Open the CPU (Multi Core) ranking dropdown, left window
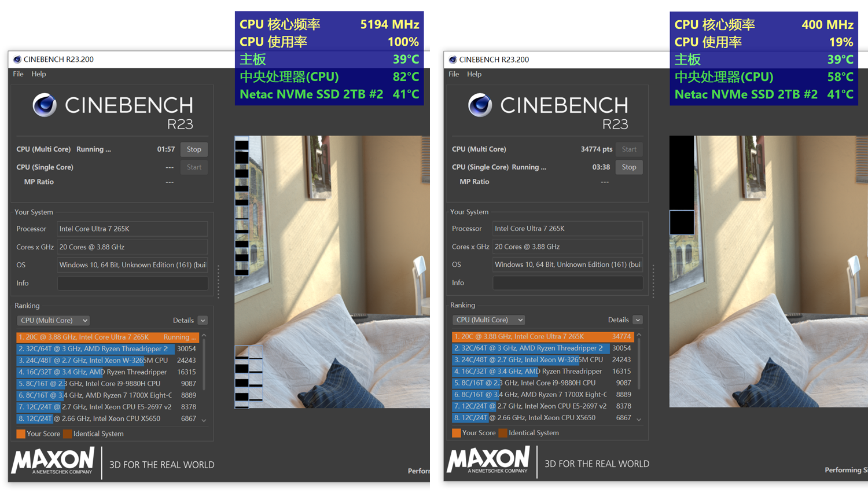Image resolution: width=868 pixels, height=496 pixels. click(x=54, y=320)
